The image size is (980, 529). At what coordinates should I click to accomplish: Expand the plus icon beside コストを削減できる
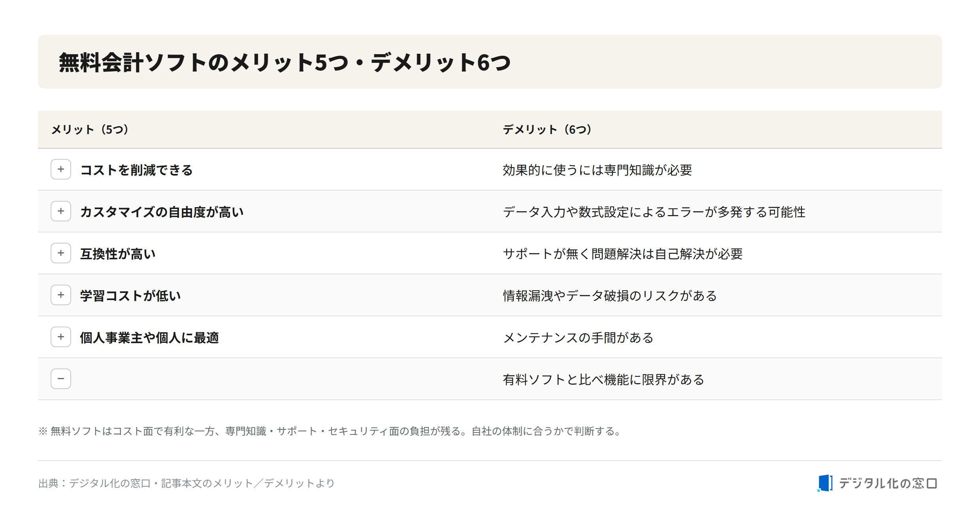coord(61,169)
